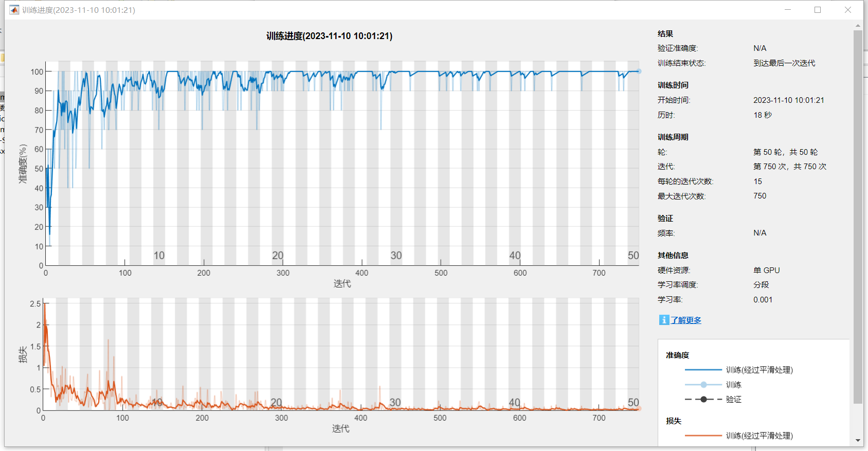The image size is (868, 451).
Task: Click the elapsed time value 18 秒
Action: (763, 115)
